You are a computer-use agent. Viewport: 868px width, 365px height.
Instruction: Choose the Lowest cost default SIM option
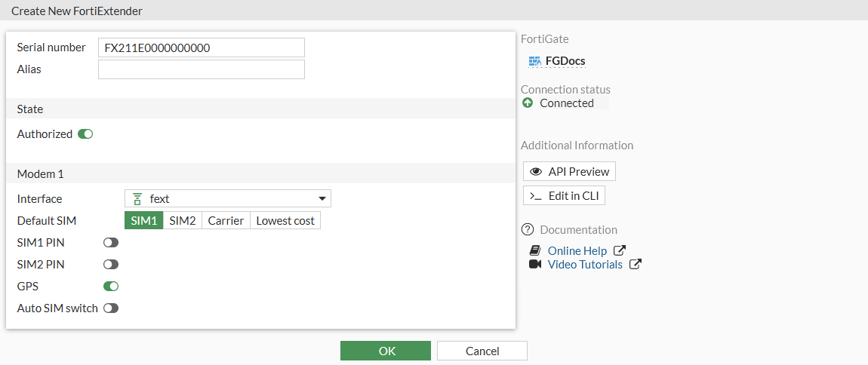pyautogui.click(x=285, y=221)
